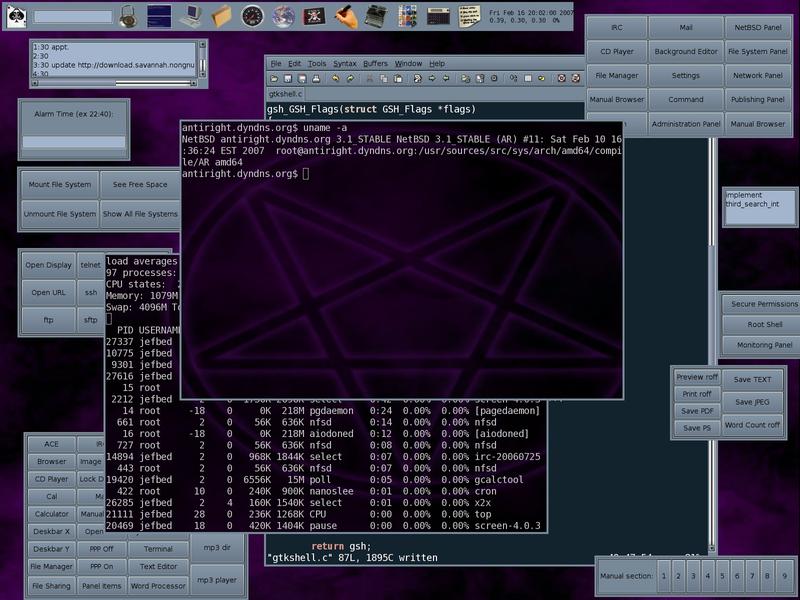Select manual section 5
Screen dimensions: 800x600
click(723, 576)
